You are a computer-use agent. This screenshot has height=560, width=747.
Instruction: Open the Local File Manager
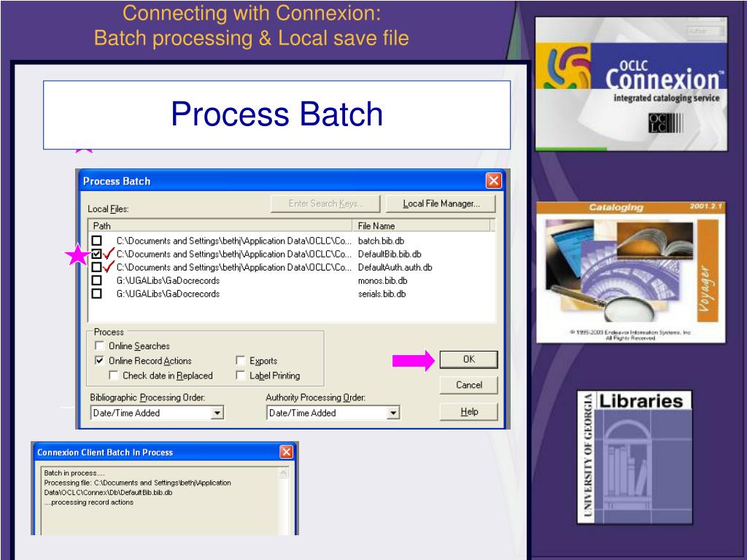(x=441, y=204)
